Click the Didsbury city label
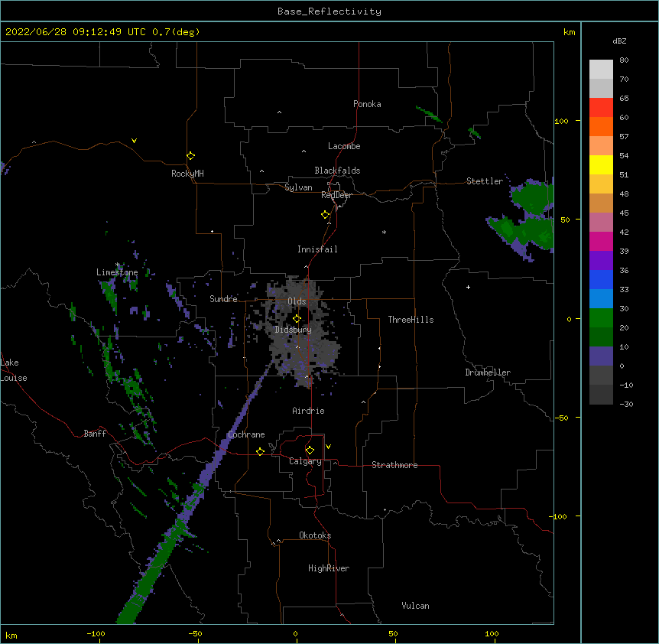This screenshot has height=644, width=659. [x=294, y=330]
